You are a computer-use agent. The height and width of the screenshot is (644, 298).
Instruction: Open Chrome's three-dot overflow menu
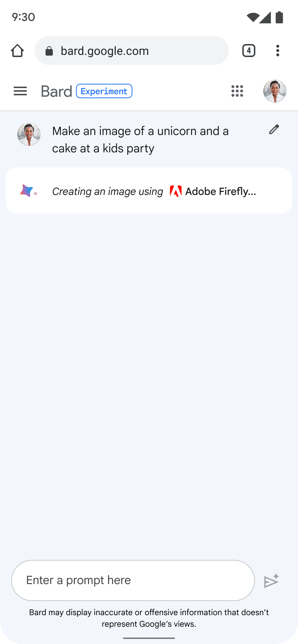pyautogui.click(x=278, y=51)
